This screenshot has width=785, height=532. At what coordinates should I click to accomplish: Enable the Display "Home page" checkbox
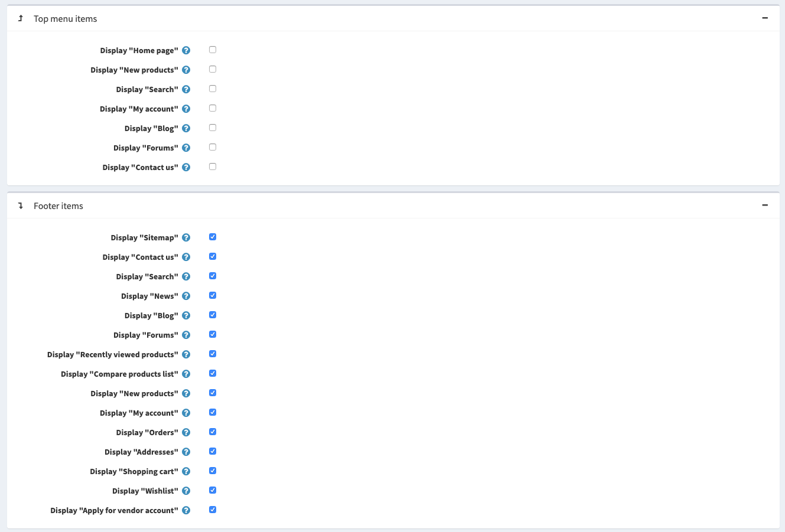[213, 50]
